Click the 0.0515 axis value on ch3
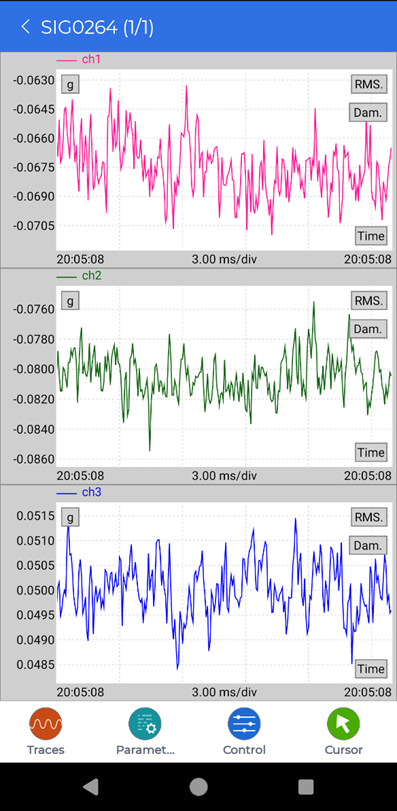Screen dimensions: 397x811 coord(35,516)
